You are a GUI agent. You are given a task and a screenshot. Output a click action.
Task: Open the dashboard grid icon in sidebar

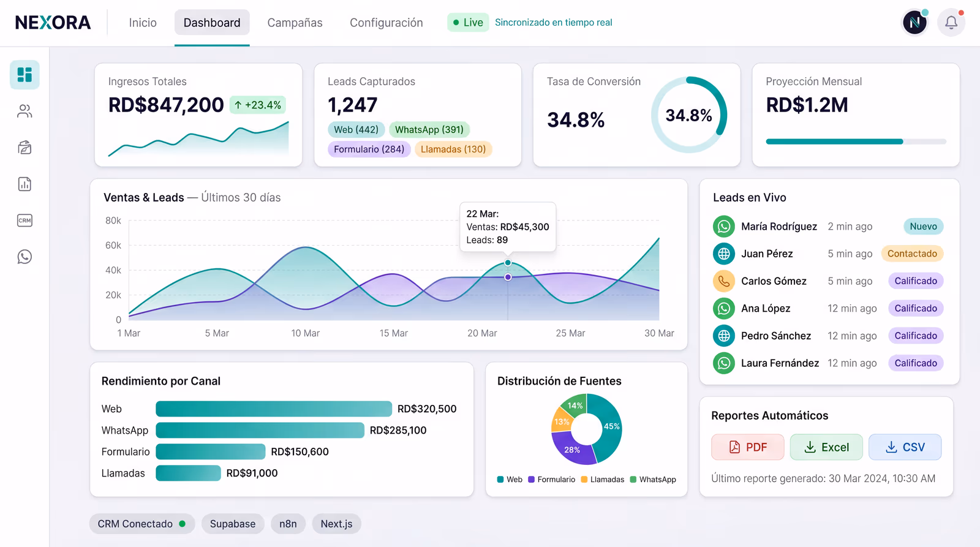[24, 75]
